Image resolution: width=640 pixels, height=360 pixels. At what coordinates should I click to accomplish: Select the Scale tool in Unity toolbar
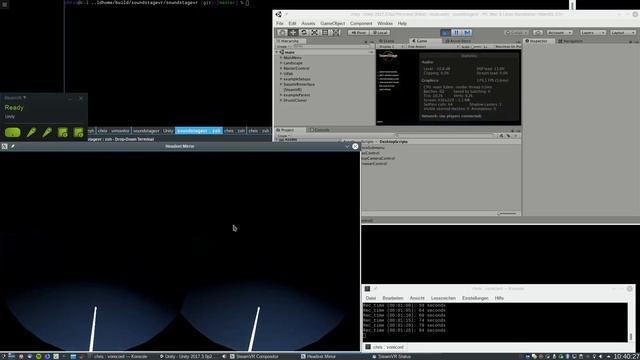(x=314, y=32)
